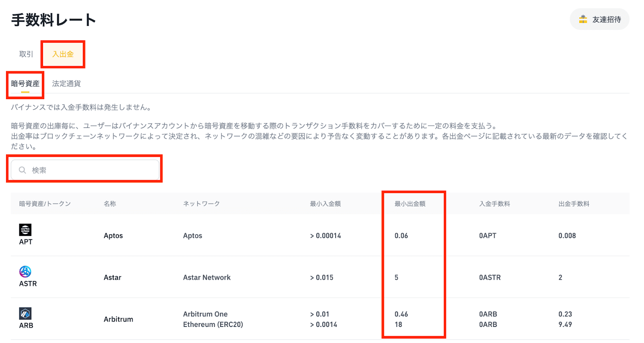This screenshot has height=343, width=644.
Task: Click the 0.008 withdrawal fee value
Action: (x=567, y=236)
